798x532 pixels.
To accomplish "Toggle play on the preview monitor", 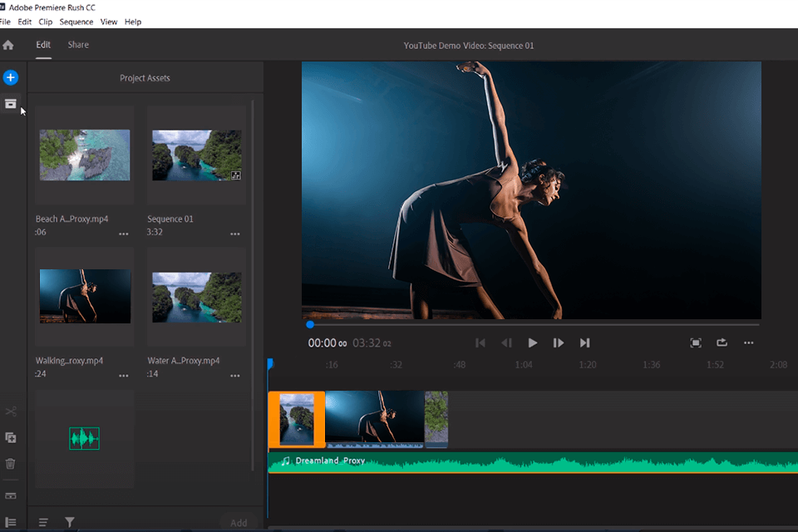I will tap(532, 342).
